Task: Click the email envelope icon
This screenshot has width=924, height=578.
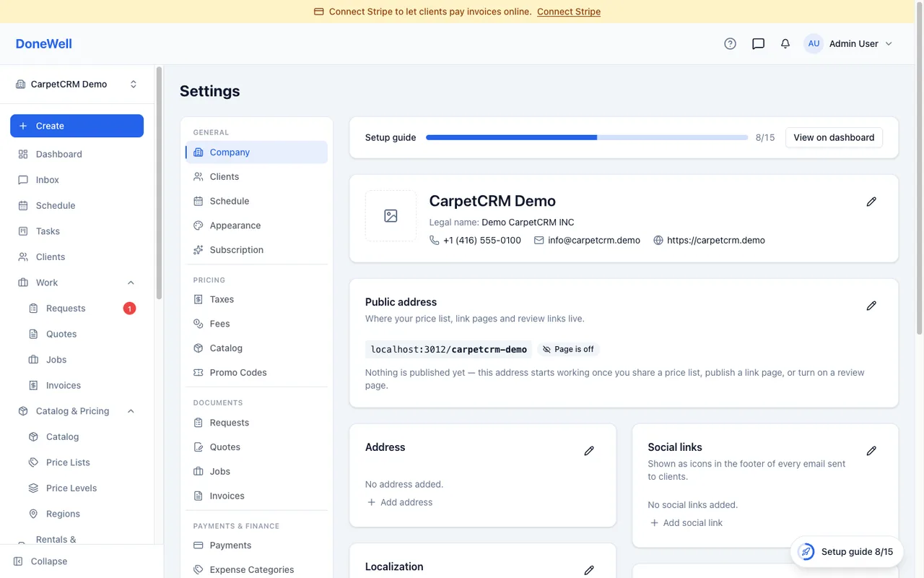Action: click(539, 240)
